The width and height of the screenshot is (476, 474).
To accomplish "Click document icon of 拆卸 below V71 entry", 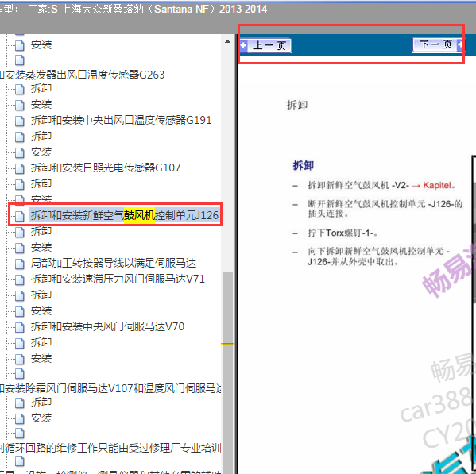I will pos(20,295).
